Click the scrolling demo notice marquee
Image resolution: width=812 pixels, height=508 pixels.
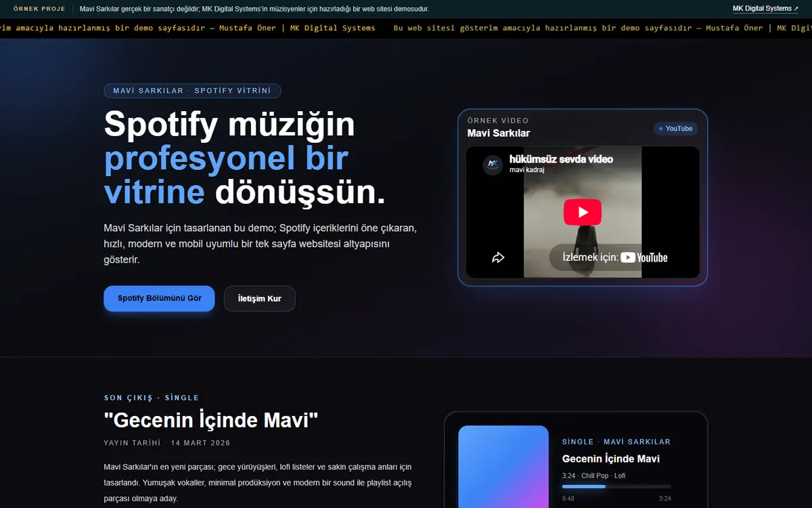(x=406, y=28)
